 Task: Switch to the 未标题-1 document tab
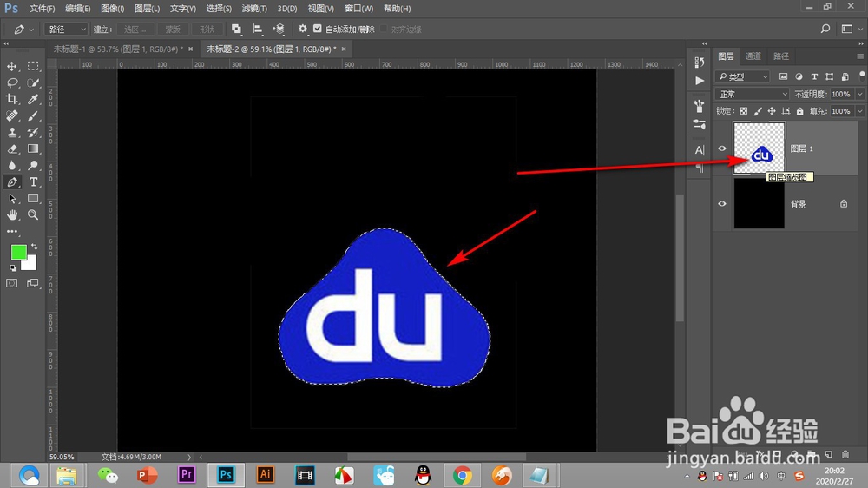(118, 49)
